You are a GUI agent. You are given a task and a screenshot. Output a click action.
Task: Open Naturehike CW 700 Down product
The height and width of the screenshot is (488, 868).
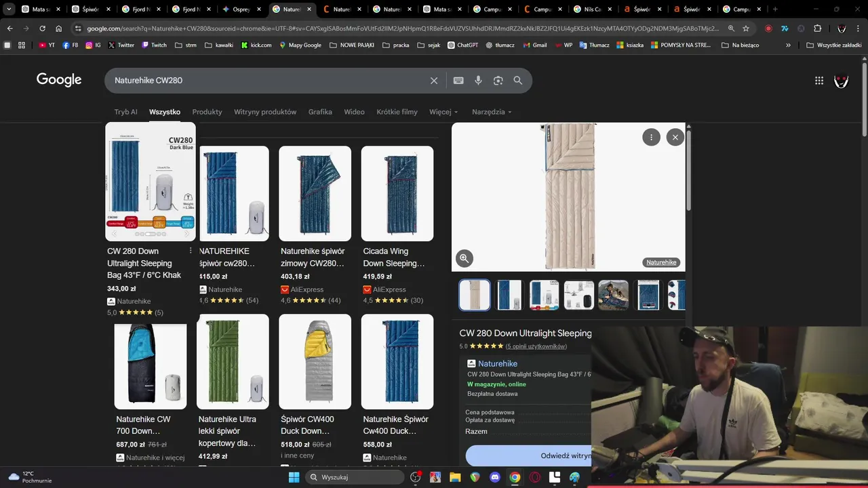[150, 393]
